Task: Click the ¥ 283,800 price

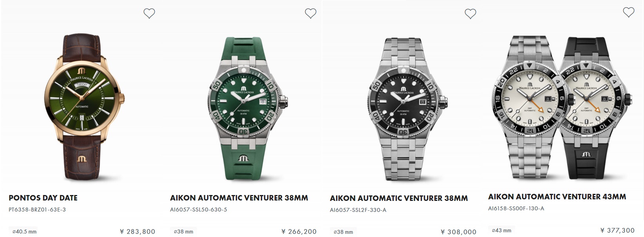Action: 137,232
